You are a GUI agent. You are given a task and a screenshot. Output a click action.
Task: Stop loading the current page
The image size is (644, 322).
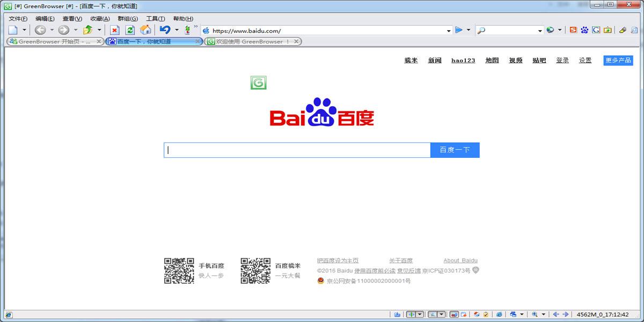[114, 30]
